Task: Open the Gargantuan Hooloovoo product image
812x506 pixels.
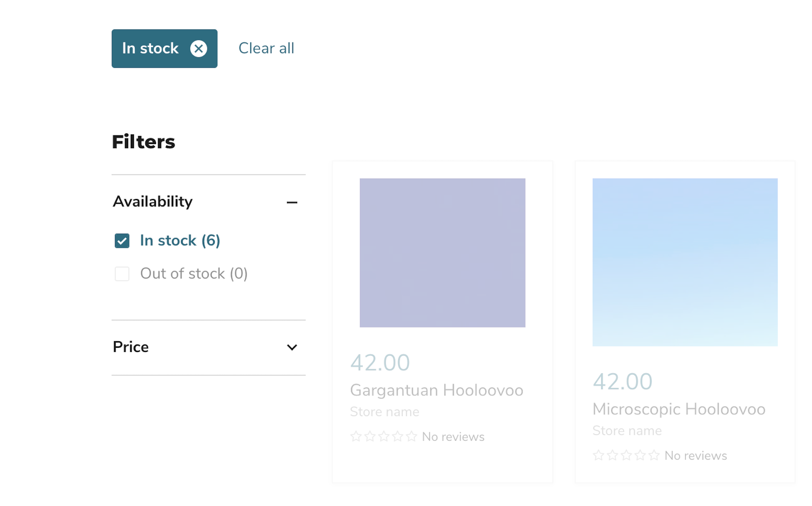Action: point(443,253)
